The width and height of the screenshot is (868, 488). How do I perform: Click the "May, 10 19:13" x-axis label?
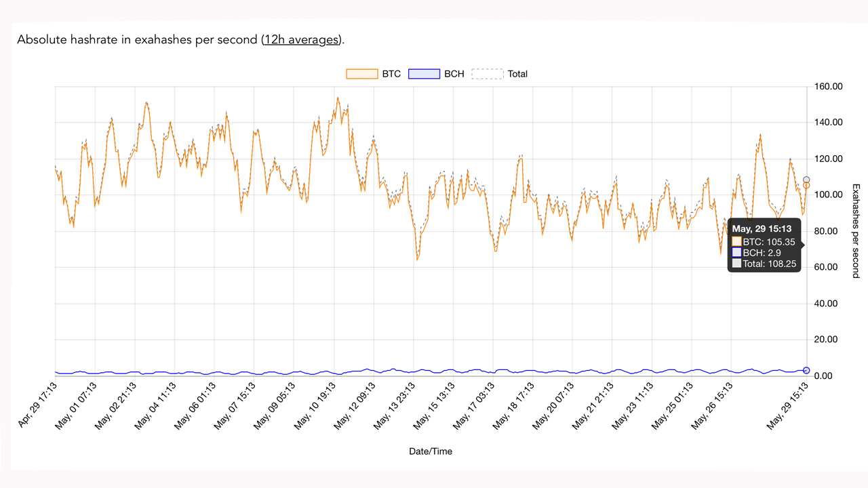[315, 406]
